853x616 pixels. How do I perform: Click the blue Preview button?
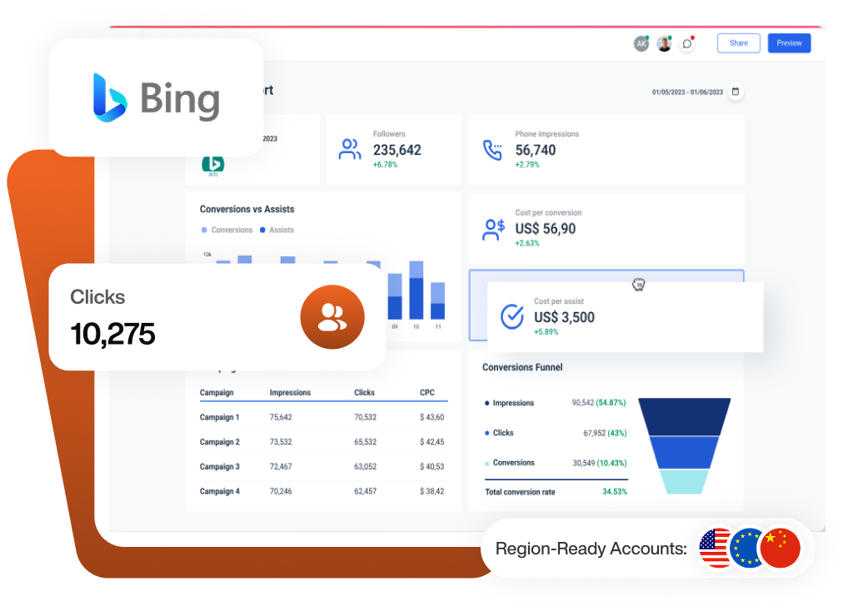pos(789,43)
